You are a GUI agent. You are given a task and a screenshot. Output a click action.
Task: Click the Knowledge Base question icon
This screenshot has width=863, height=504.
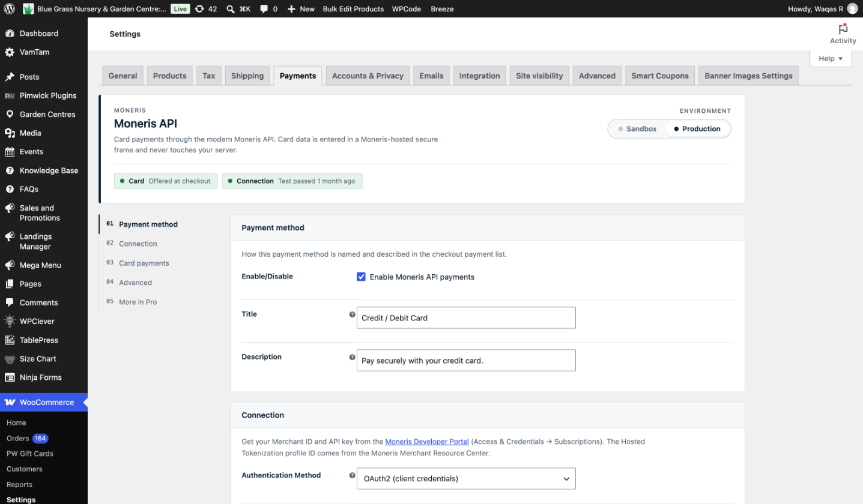click(10, 170)
